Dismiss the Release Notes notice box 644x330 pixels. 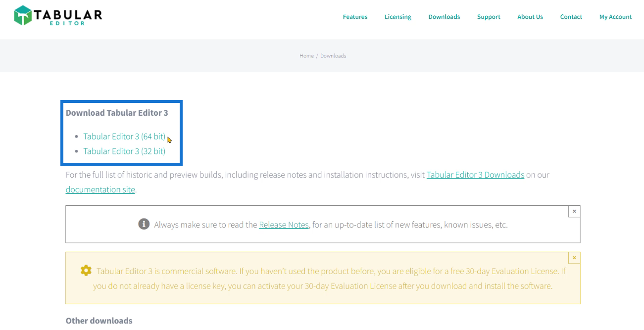[574, 211]
